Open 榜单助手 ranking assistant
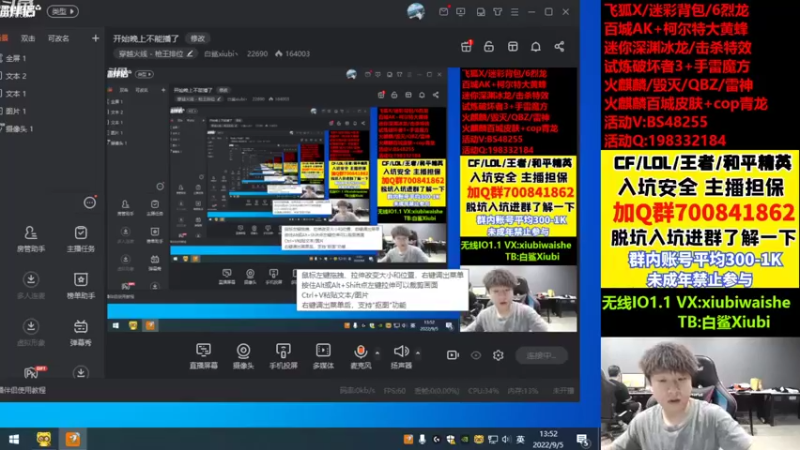Image resolution: width=800 pixels, height=450 pixels. 81,286
